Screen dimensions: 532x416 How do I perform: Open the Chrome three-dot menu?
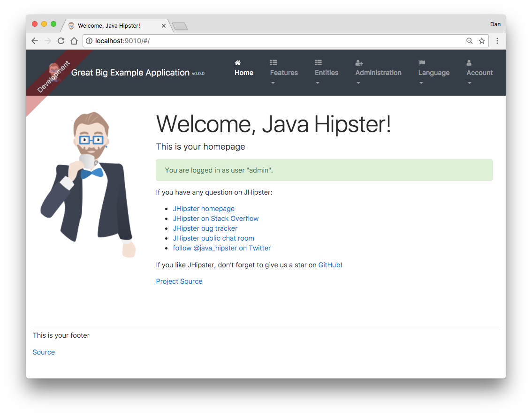(497, 41)
